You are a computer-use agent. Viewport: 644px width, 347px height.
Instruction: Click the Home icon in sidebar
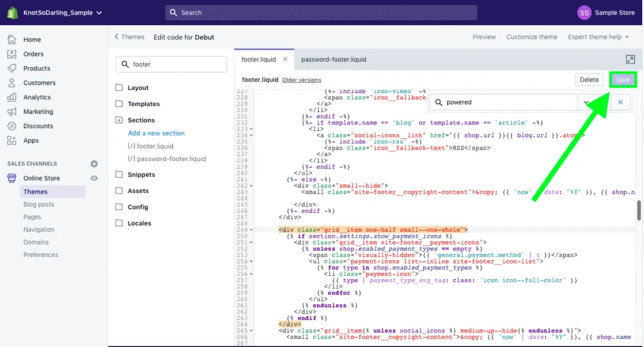(x=12, y=40)
